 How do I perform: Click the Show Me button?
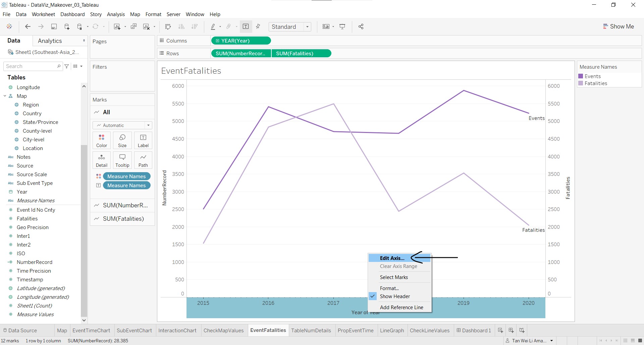619,26
